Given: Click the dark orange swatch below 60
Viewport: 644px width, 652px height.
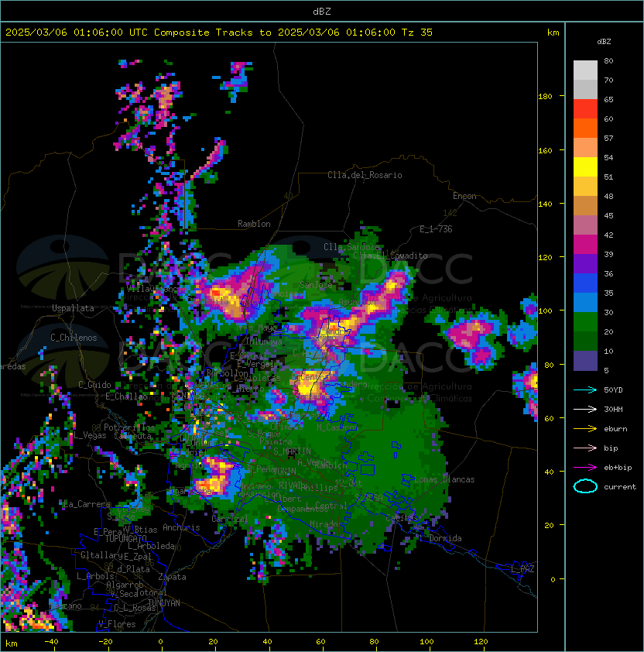Looking at the screenshot, I should [585, 128].
